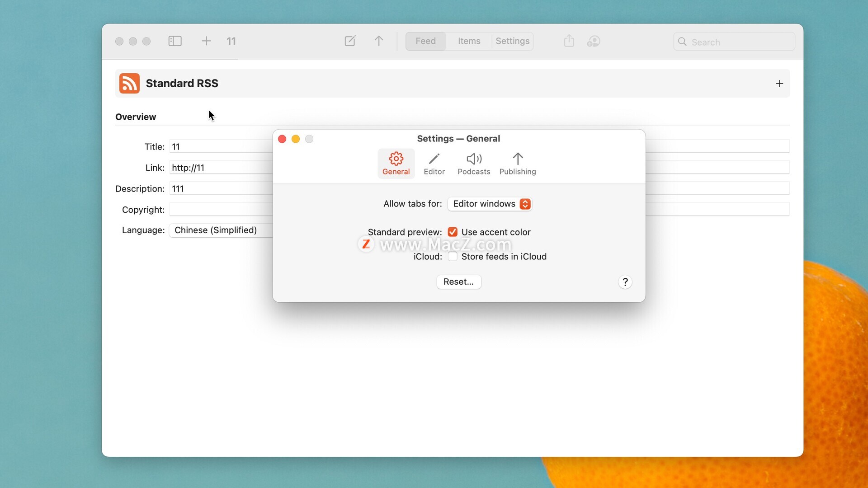Click the Overview section heading
This screenshot has height=488, width=868.
[x=136, y=117]
